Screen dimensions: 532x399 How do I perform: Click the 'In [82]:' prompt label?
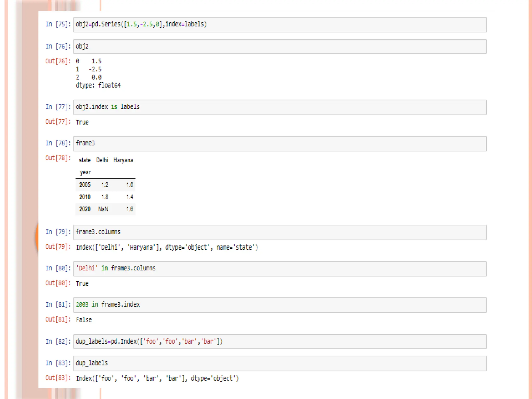[x=58, y=341]
